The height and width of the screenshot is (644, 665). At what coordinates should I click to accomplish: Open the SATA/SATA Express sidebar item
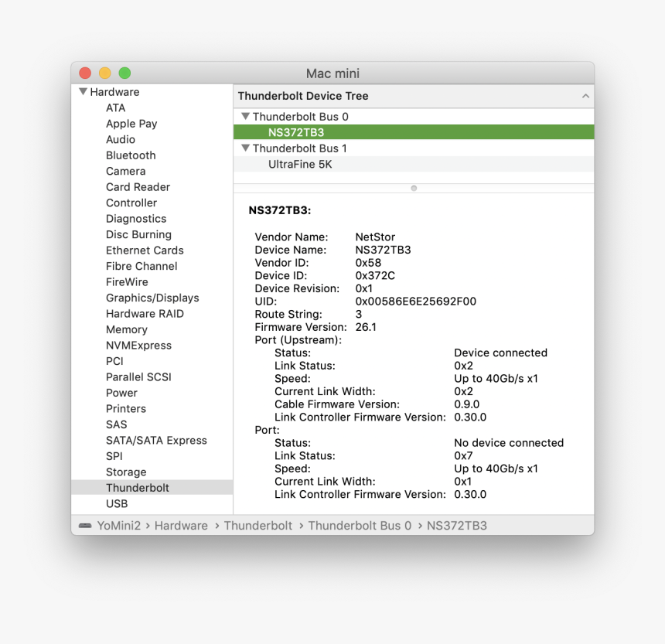156,441
